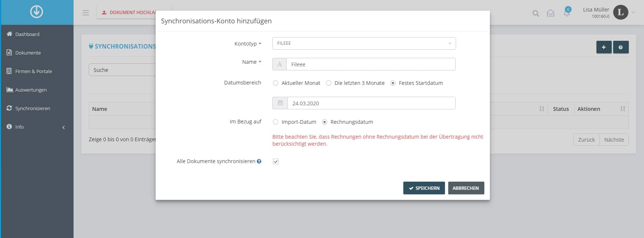Open the Kontotyp FILEEE dropdown
Screen dimensions: 644x238
[364, 43]
